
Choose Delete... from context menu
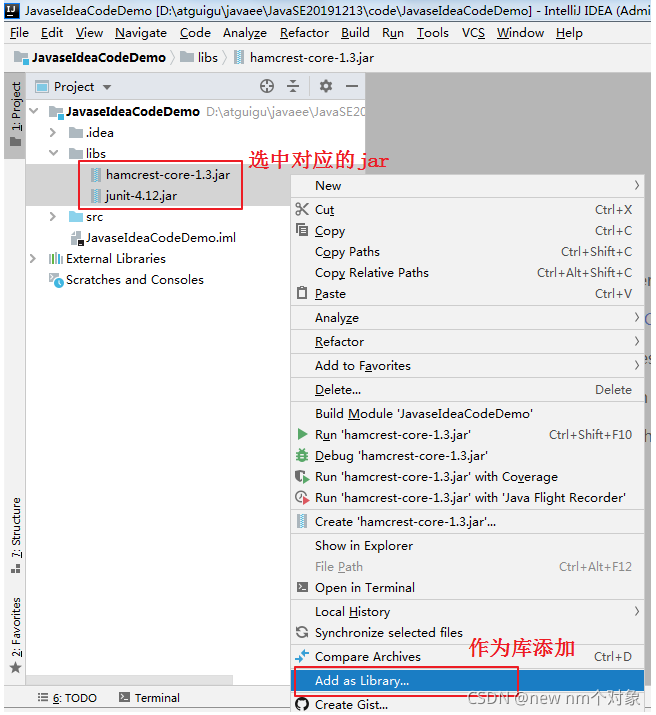click(x=467, y=389)
